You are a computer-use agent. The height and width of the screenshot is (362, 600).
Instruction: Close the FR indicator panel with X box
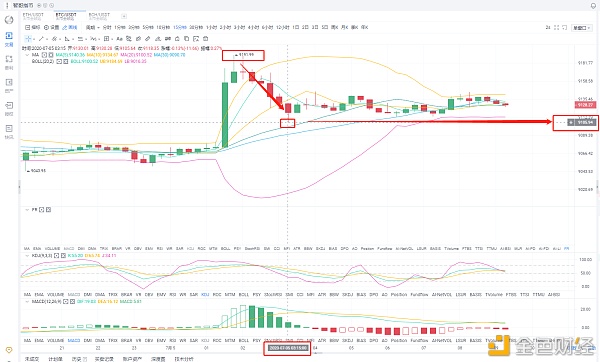(48, 210)
